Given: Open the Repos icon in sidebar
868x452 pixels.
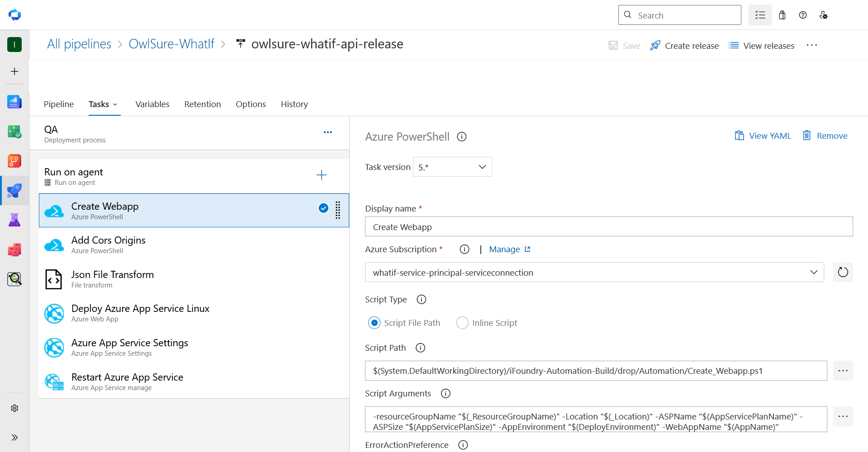Looking at the screenshot, I should pos(14,161).
